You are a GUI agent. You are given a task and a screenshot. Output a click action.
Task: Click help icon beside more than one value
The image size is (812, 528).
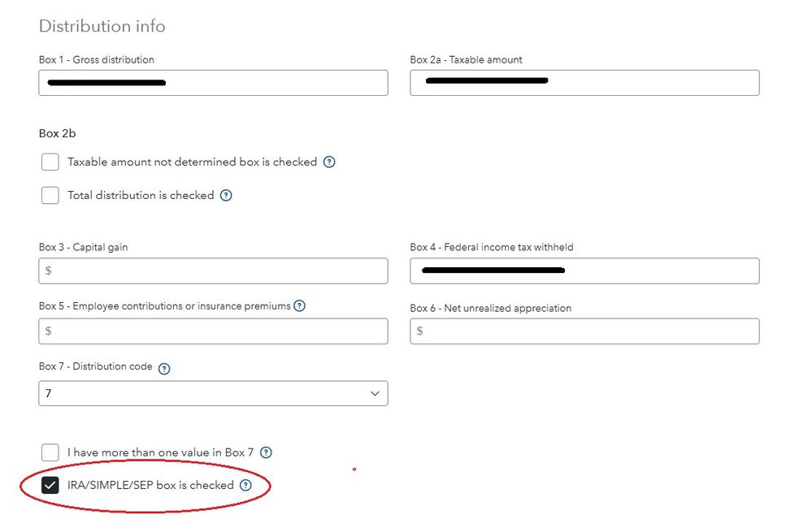pos(266,452)
